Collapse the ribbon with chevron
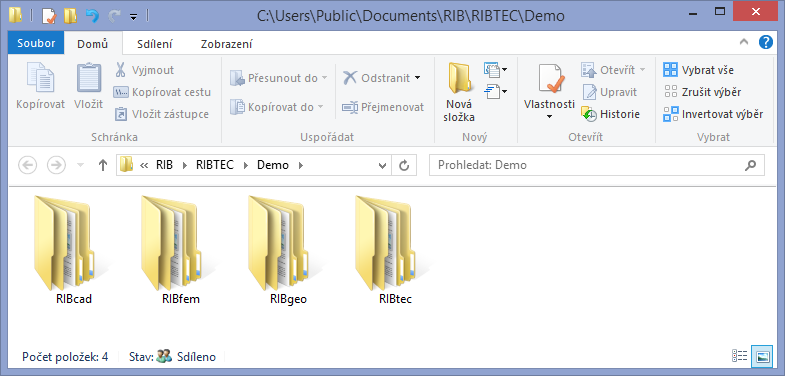This screenshot has height=376, width=785. pos(744,43)
